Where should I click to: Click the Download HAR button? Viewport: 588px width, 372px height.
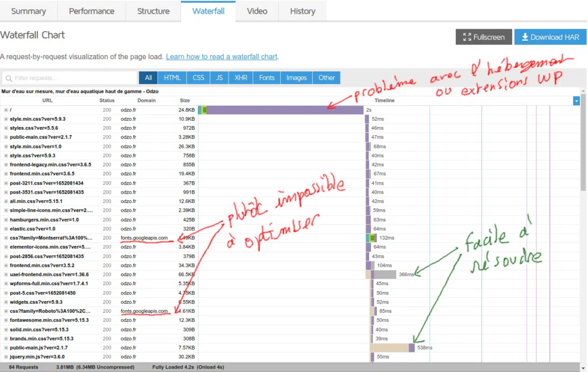[x=550, y=36]
